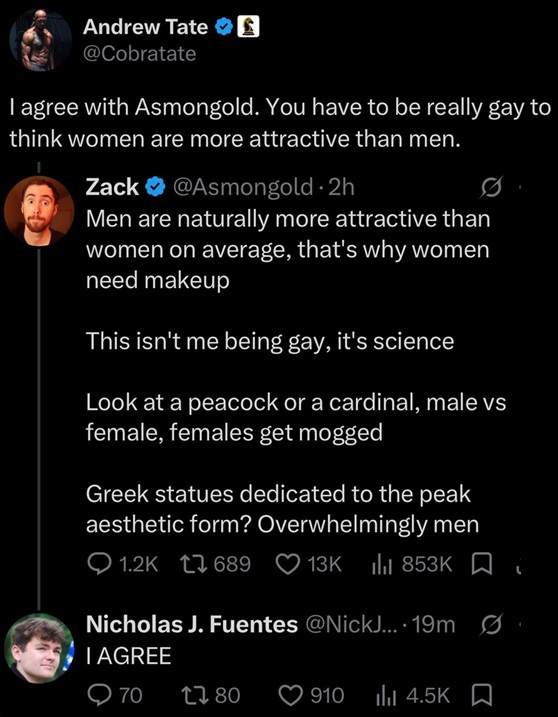Click the Andrew Tate display name
This screenshot has width=558, height=717.
pos(145,27)
